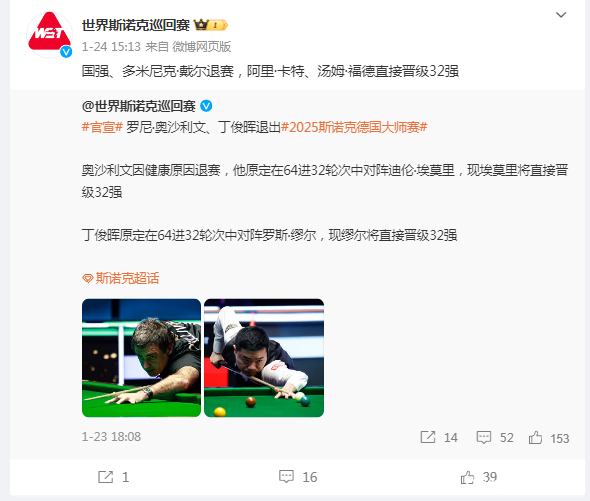Click the 1-23 18:08 quoted post timestamp

(111, 437)
